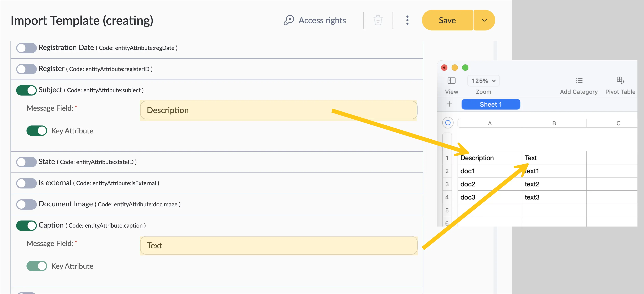Click the Access rights key icon
The image size is (644, 294).
pyautogui.click(x=289, y=20)
